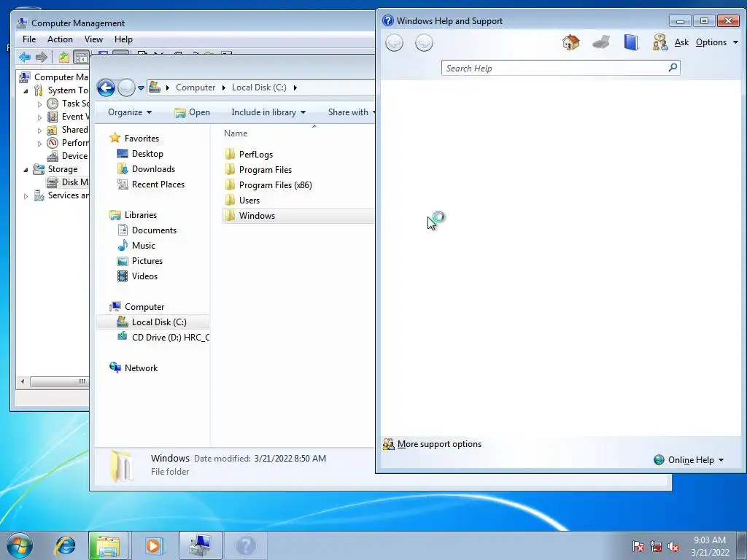
Task: Select the PerfLogs folder
Action: point(256,155)
